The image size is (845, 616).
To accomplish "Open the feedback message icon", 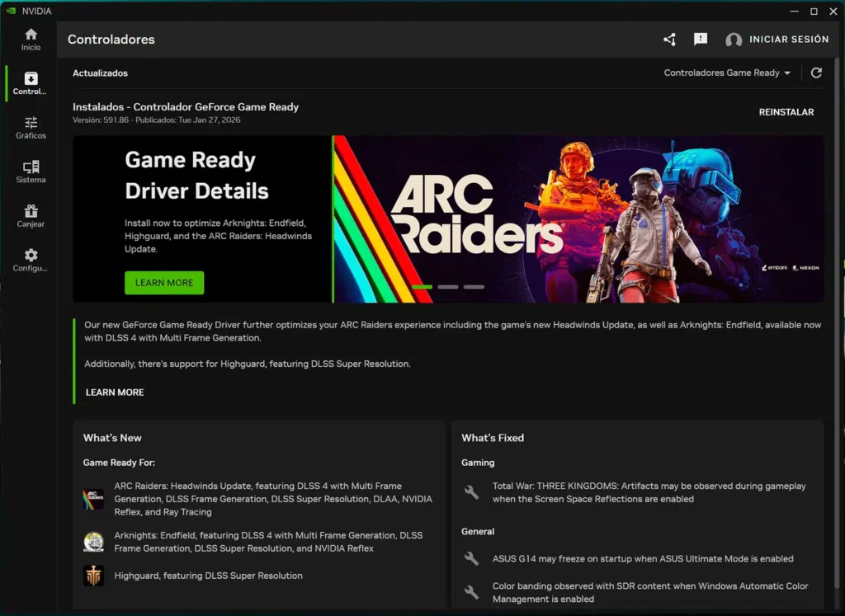I will 701,40.
